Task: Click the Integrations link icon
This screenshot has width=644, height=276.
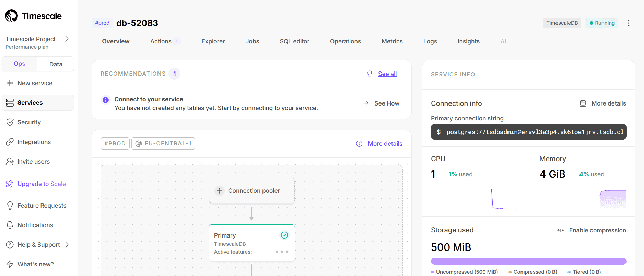Action: pyautogui.click(x=10, y=142)
